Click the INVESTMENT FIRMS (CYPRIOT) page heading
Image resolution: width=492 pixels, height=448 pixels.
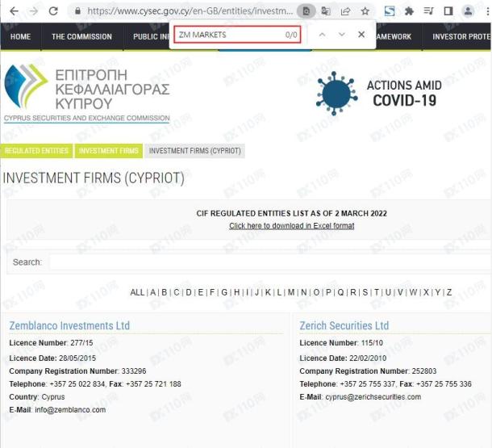(x=94, y=178)
